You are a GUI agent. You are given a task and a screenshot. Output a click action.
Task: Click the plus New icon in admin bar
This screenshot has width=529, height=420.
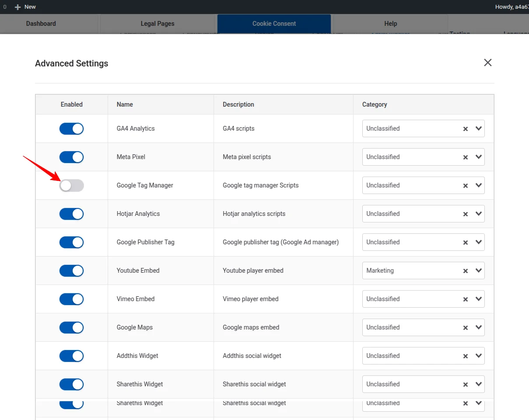(18, 7)
